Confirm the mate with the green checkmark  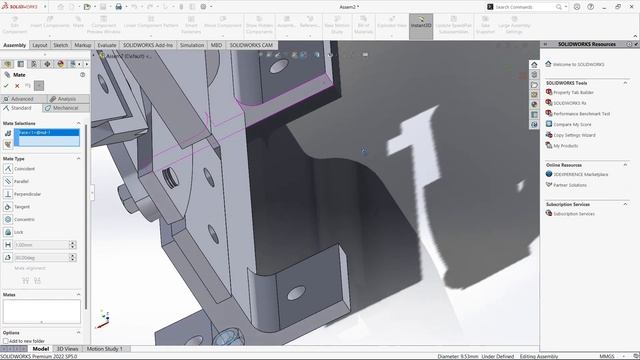pyautogui.click(x=6, y=86)
